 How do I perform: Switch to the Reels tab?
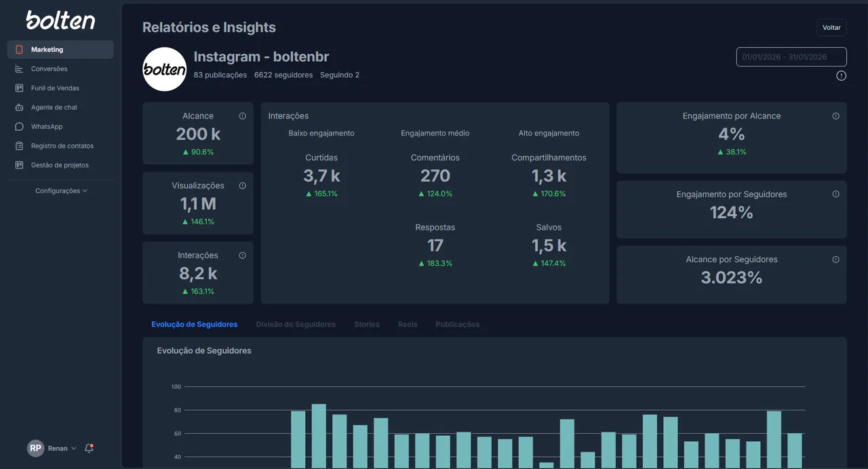pyautogui.click(x=408, y=325)
